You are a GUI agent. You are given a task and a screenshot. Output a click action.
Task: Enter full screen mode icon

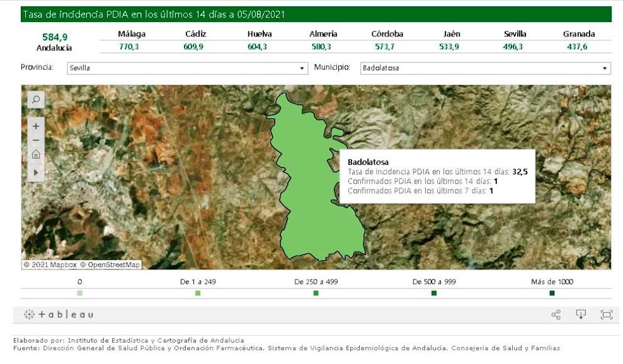[606, 315]
